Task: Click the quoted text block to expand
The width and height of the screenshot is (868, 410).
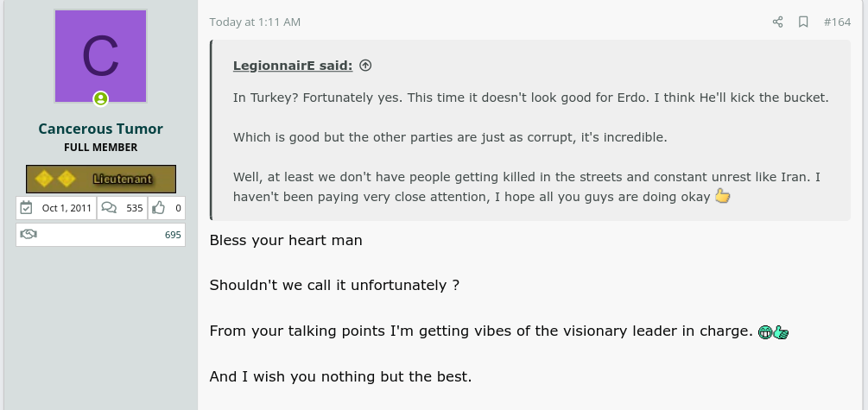Action: click(x=531, y=130)
